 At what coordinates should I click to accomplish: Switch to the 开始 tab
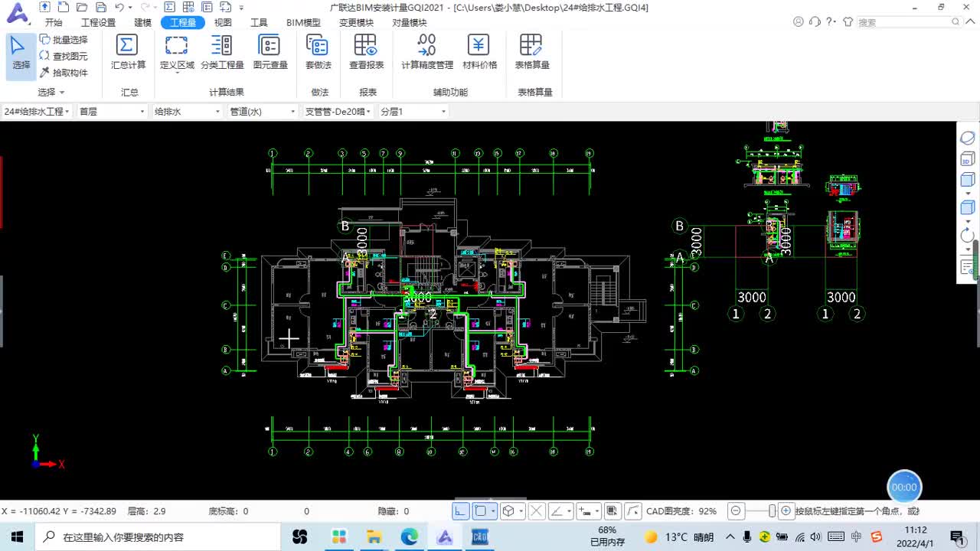(x=54, y=23)
